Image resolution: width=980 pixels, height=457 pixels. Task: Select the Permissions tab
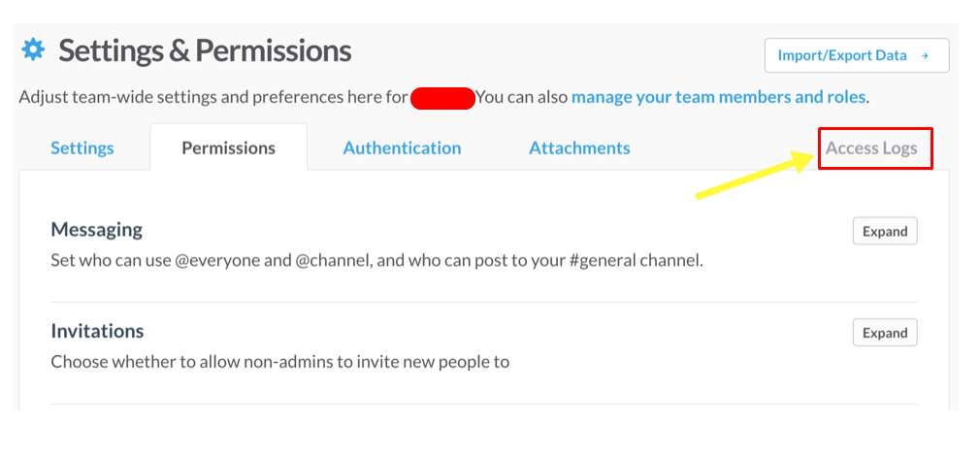(228, 148)
